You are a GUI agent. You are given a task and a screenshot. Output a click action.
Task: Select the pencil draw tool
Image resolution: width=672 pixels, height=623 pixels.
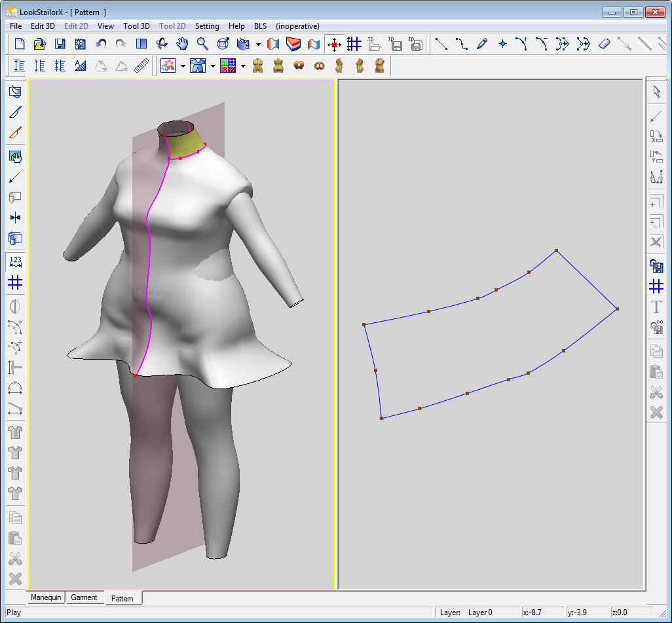click(482, 44)
